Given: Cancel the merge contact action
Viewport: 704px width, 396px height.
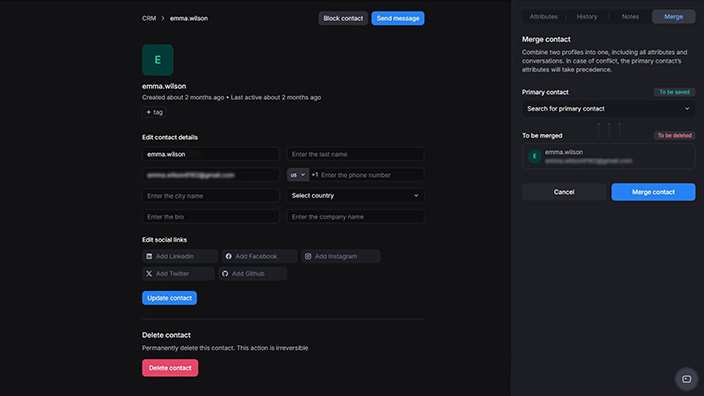Looking at the screenshot, I should [x=564, y=192].
